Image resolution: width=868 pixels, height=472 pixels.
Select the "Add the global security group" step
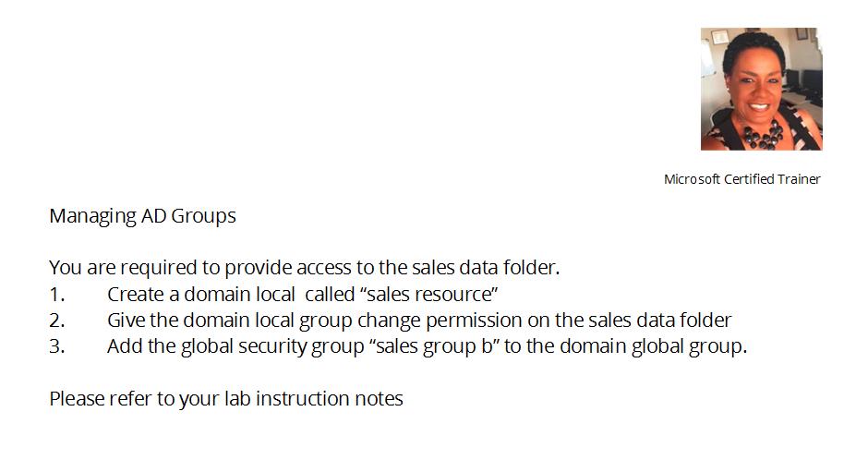(x=428, y=346)
